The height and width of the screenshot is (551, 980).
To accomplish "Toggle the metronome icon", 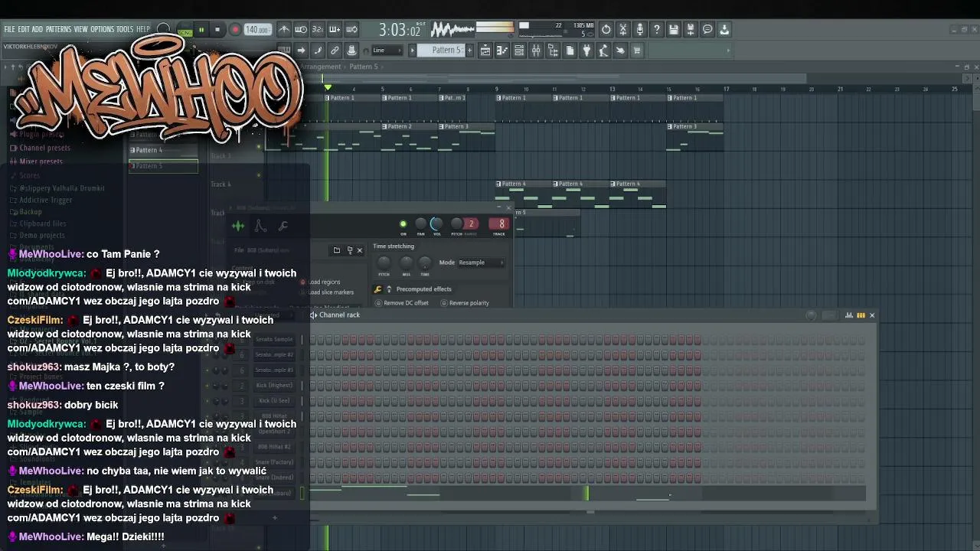I will 284,30.
